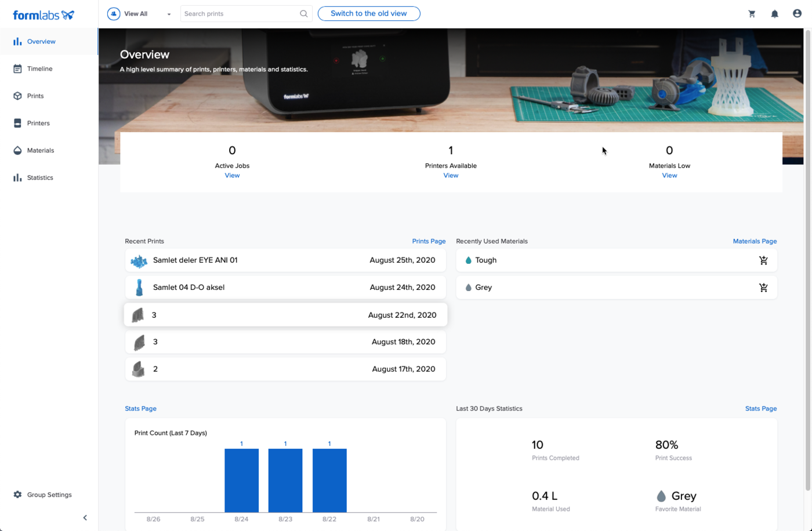Screen dimensions: 812x531
Task: Open the Samlet deler EYE ANI 01 print thumbnail
Action: 139,261
